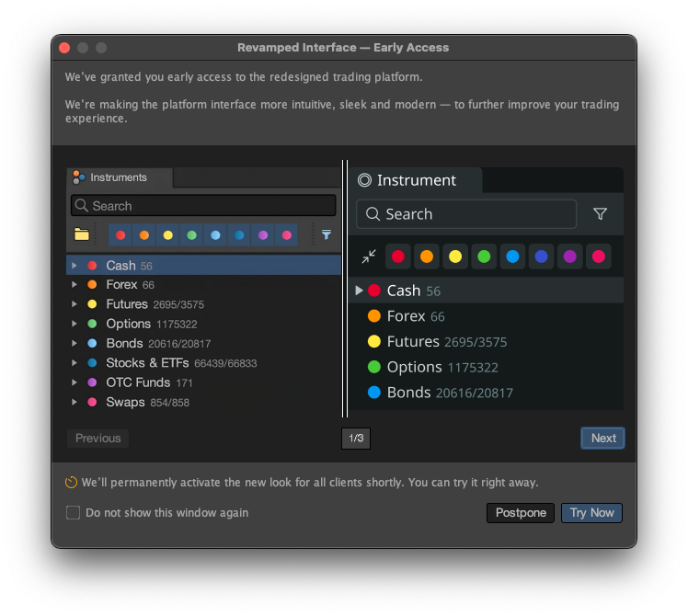Select the old Instruments tab
The height and width of the screenshot is (616, 688).
click(x=120, y=177)
